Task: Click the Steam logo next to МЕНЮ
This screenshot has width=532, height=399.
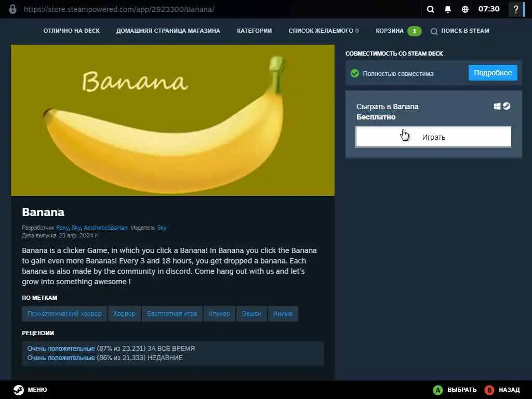Action: point(19,390)
